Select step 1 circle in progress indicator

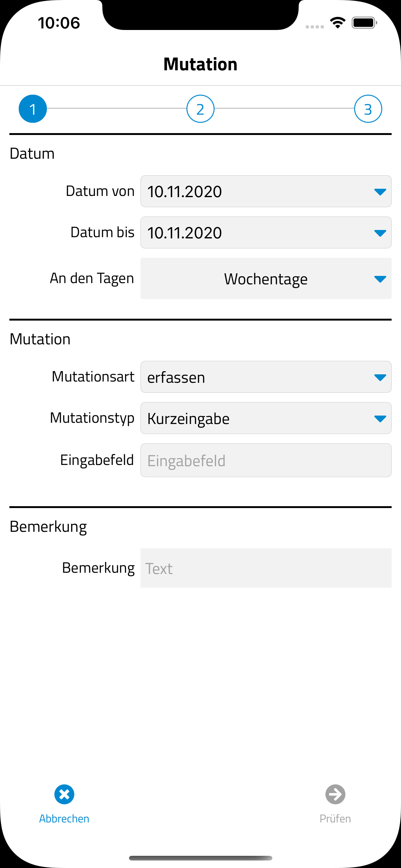pyautogui.click(x=33, y=109)
